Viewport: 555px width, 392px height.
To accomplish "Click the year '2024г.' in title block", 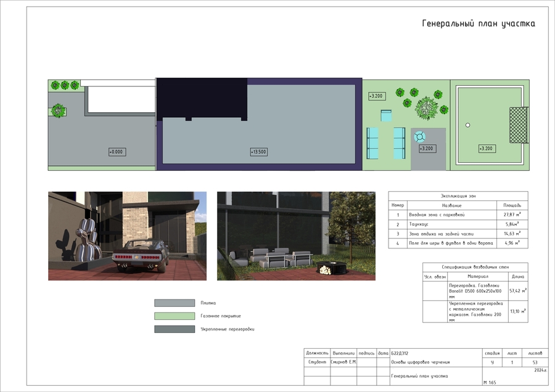I will [540, 370].
